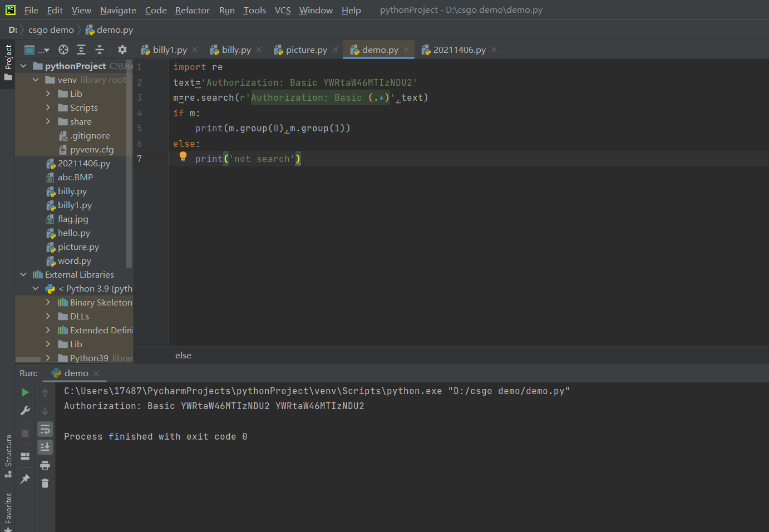The height and width of the screenshot is (532, 769).
Task: Open Project panel gear options
Action: tap(122, 50)
